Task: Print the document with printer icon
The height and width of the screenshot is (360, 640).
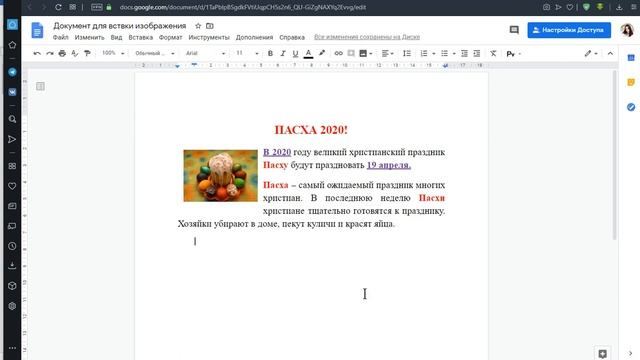Action: [x=62, y=53]
